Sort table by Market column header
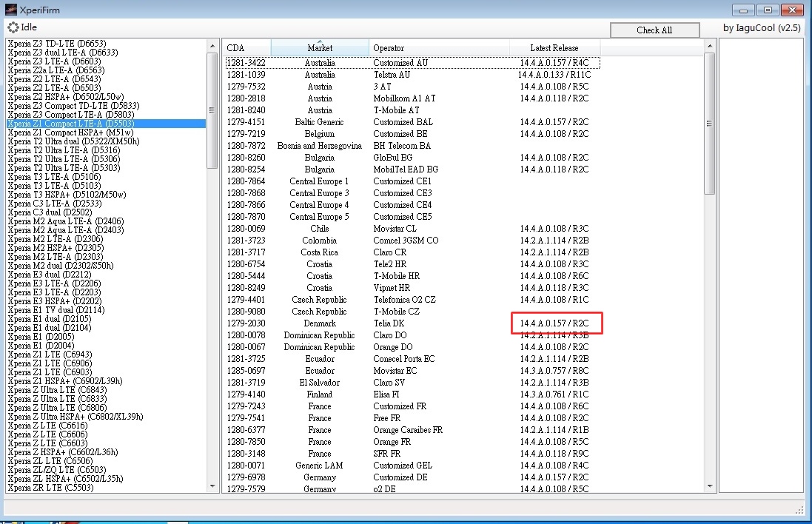 [320, 47]
